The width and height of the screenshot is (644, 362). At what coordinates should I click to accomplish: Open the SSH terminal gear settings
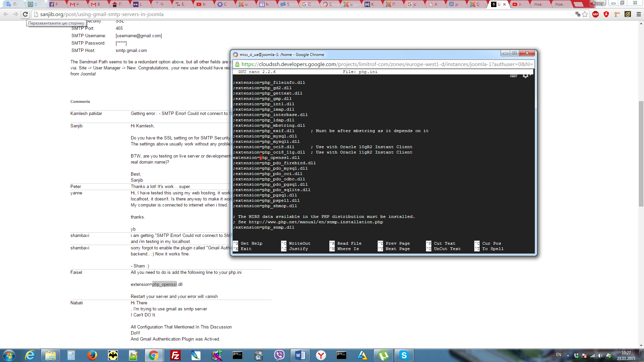(x=526, y=75)
